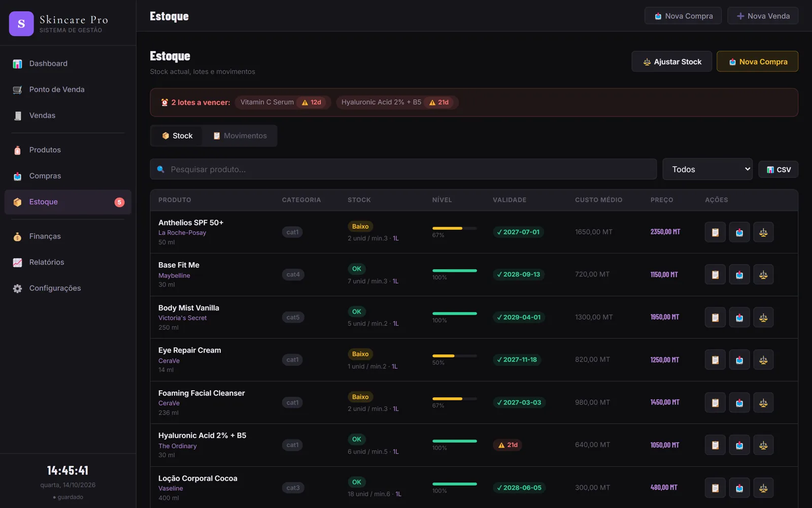Open movements clipboard for Anthelios SPF 50+
The image size is (812, 508).
715,232
